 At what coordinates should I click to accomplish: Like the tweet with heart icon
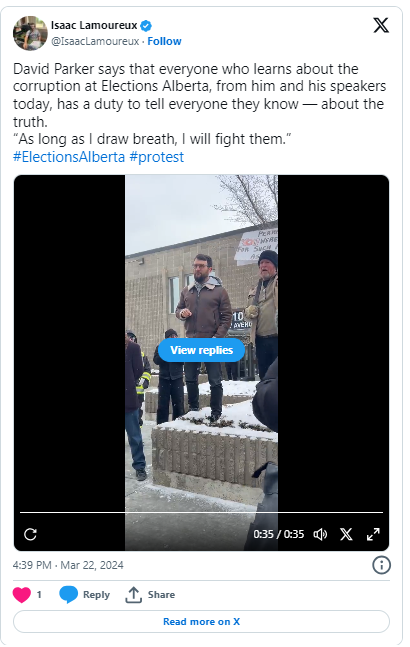(x=22, y=595)
